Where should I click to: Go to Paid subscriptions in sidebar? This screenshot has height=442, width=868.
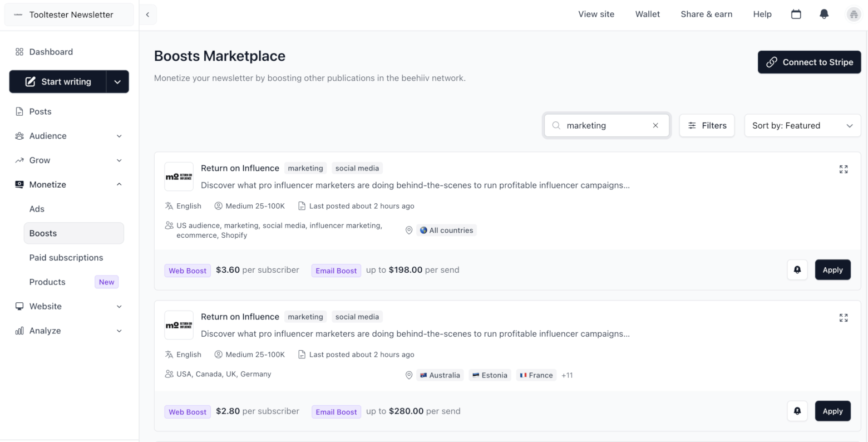click(66, 258)
